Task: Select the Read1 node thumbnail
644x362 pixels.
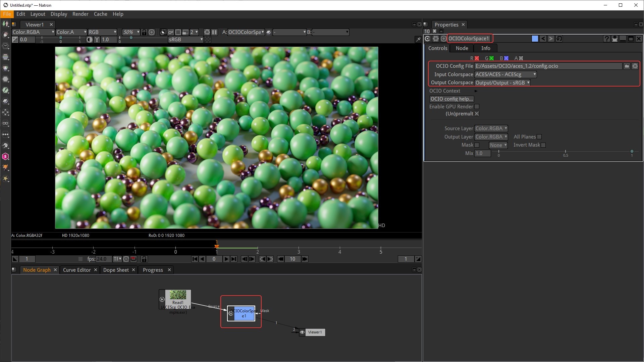Action: pyautogui.click(x=178, y=295)
